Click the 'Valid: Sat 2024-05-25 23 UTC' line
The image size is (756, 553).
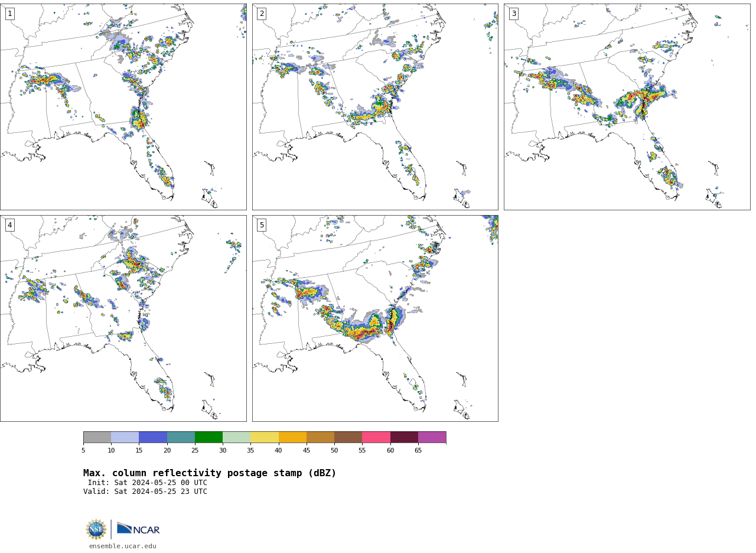coord(145,492)
